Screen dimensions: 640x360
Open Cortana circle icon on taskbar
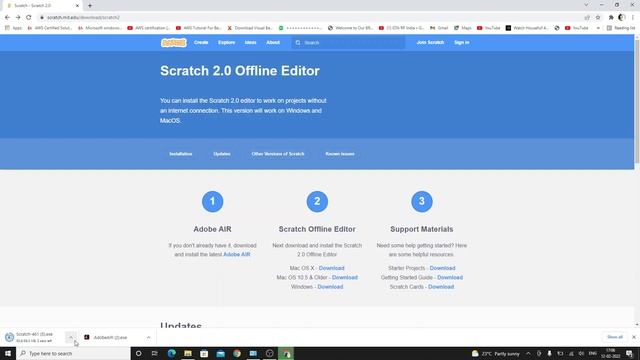pos(138,353)
